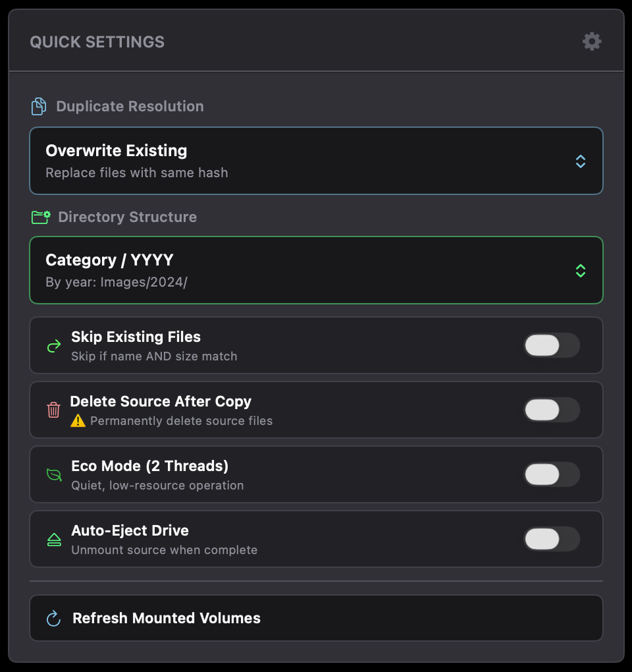Open the Category / YYYY directory structure dropdown

click(316, 270)
